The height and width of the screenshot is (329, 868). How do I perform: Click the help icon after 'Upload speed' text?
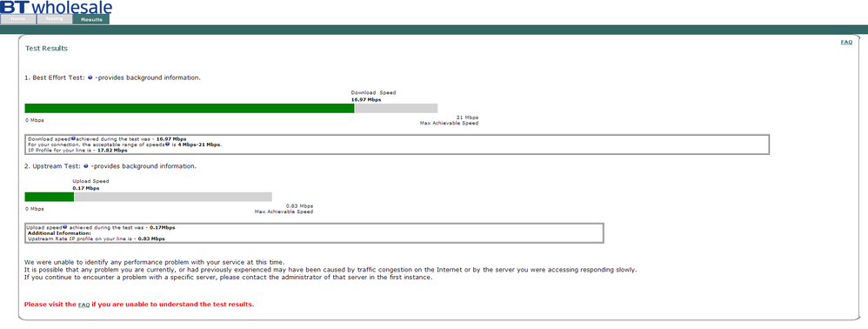coord(64,227)
